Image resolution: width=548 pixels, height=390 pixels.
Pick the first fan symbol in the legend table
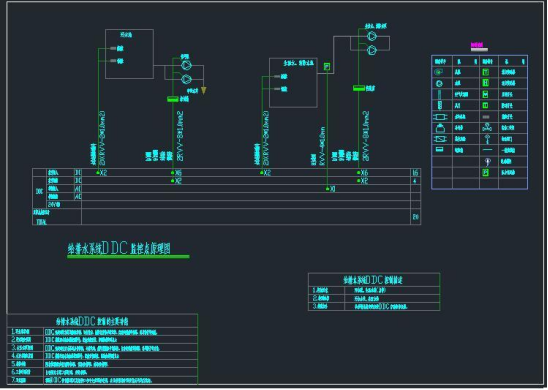pyautogui.click(x=439, y=72)
